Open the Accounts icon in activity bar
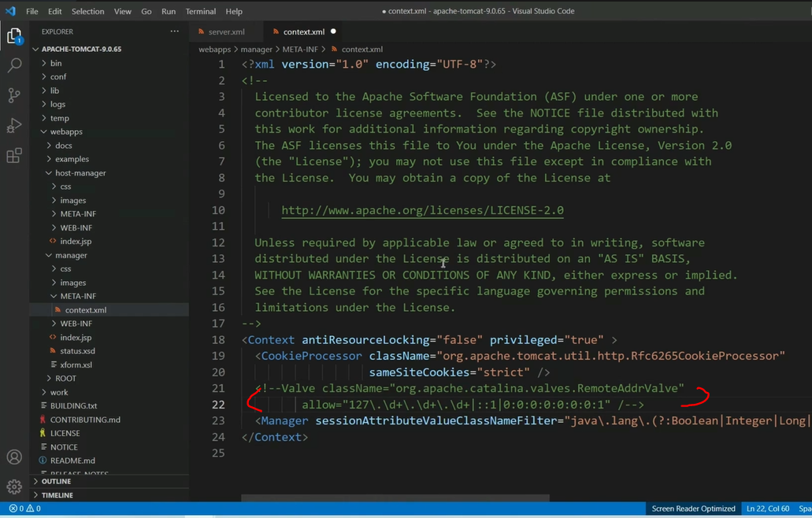The width and height of the screenshot is (812, 518). click(x=14, y=457)
